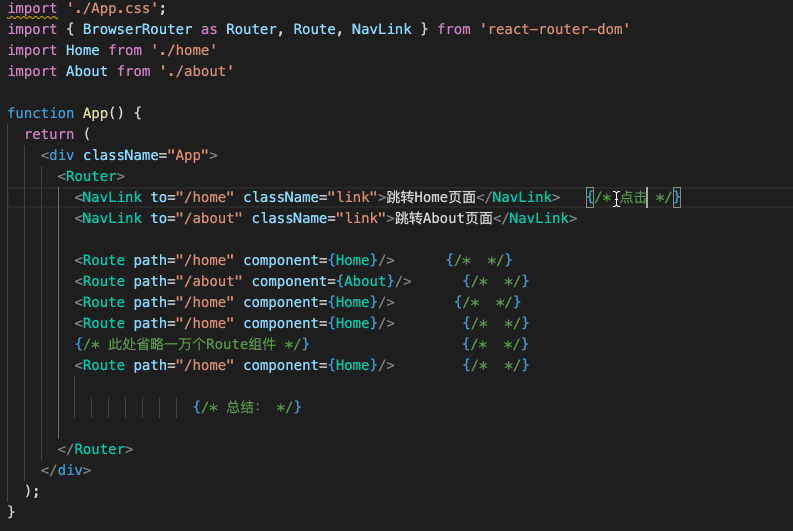This screenshot has height=531, width=793.
Task: Click the 总结 comment
Action: click(247, 407)
